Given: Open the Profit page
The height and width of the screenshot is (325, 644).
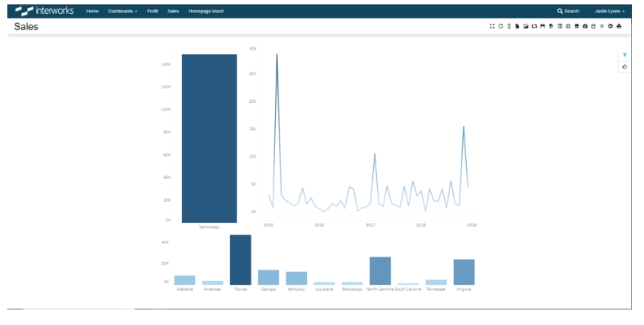Looking at the screenshot, I should pyautogui.click(x=153, y=11).
